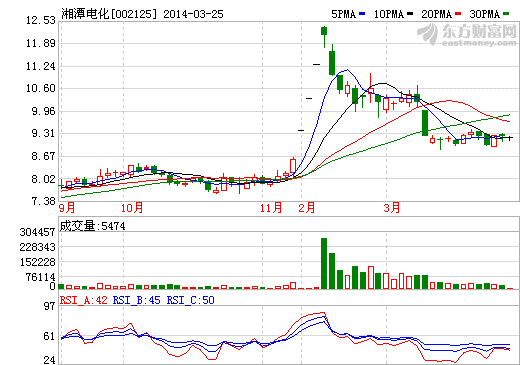This screenshot has height=365, width=520.
Task: Click the 11.24 price axis label
Action: coord(41,66)
